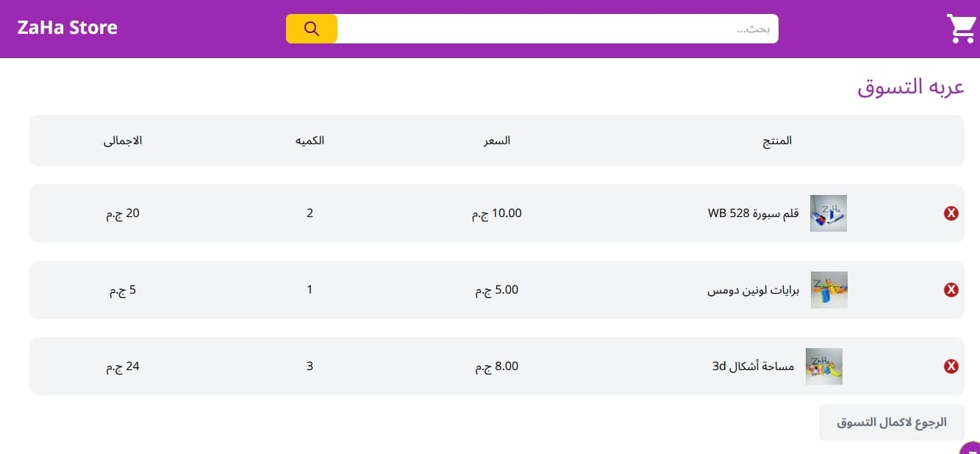Open the shopping cart icon in header
This screenshot has height=454, width=980.
tap(961, 29)
